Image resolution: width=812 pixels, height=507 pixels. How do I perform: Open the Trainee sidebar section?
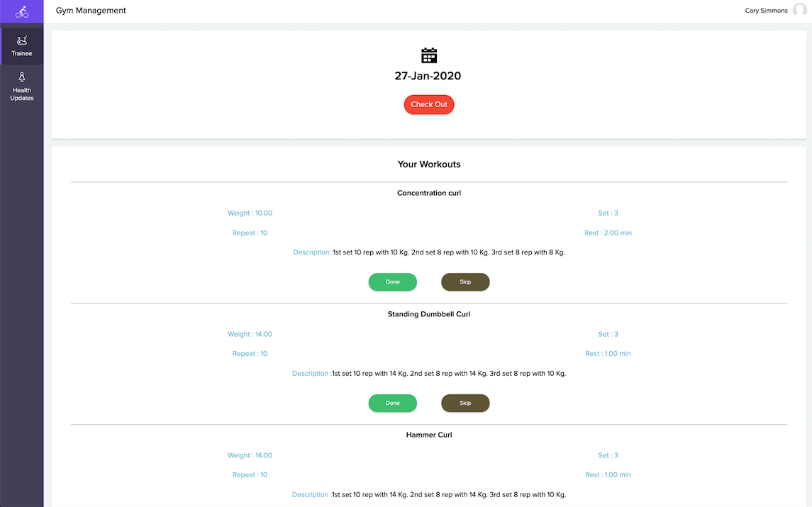click(22, 46)
